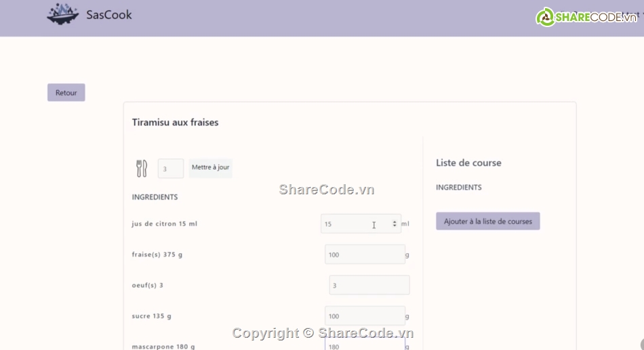This screenshot has width=644, height=350.
Task: Focus the servings number field
Action: 170,169
